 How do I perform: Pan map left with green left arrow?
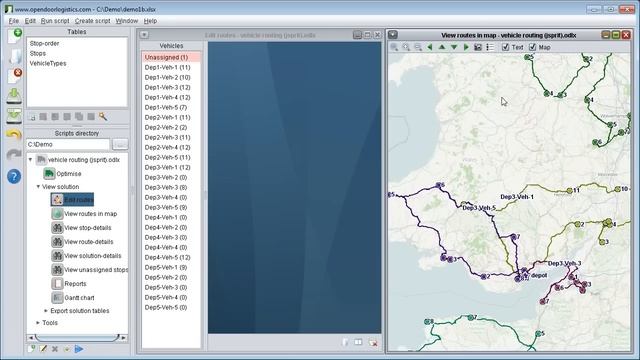(430, 47)
